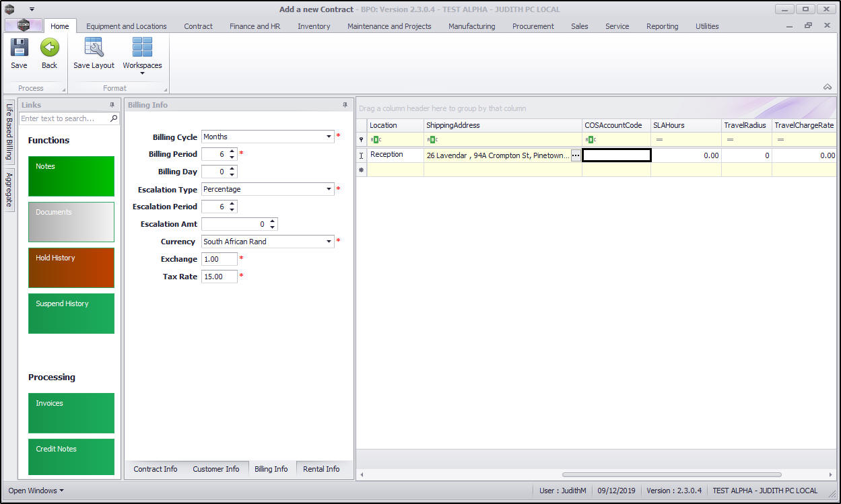Open the Life Based Billing side tab
The height and width of the screenshot is (504, 841).
[x=9, y=131]
